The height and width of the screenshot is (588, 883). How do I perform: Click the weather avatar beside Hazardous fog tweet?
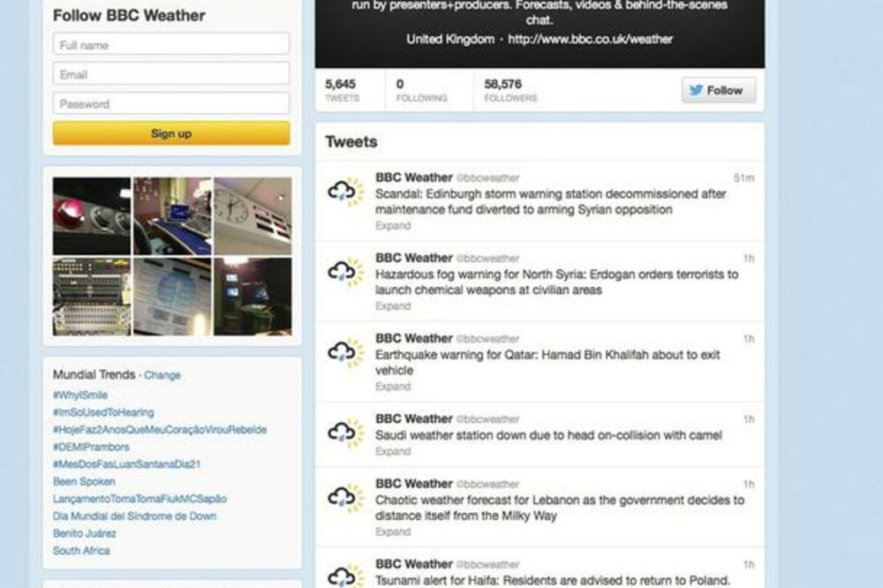[x=346, y=273]
